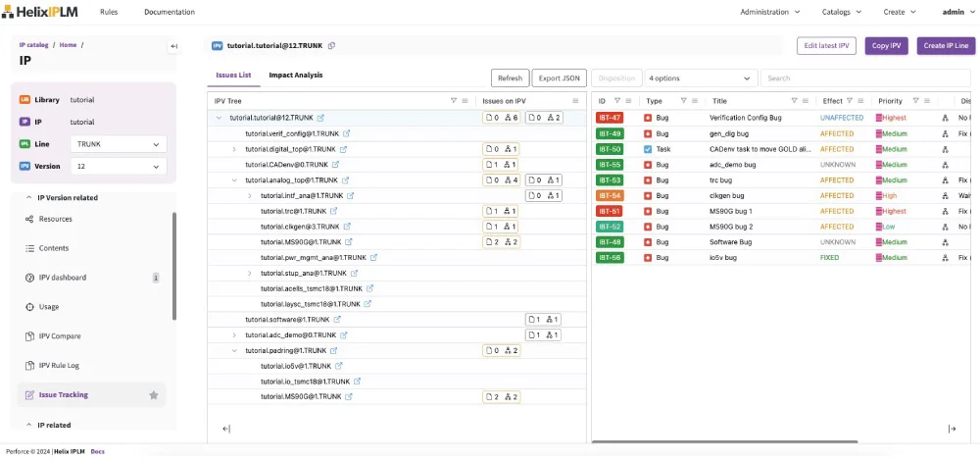
Task: Click Export JSON button
Action: point(560,78)
